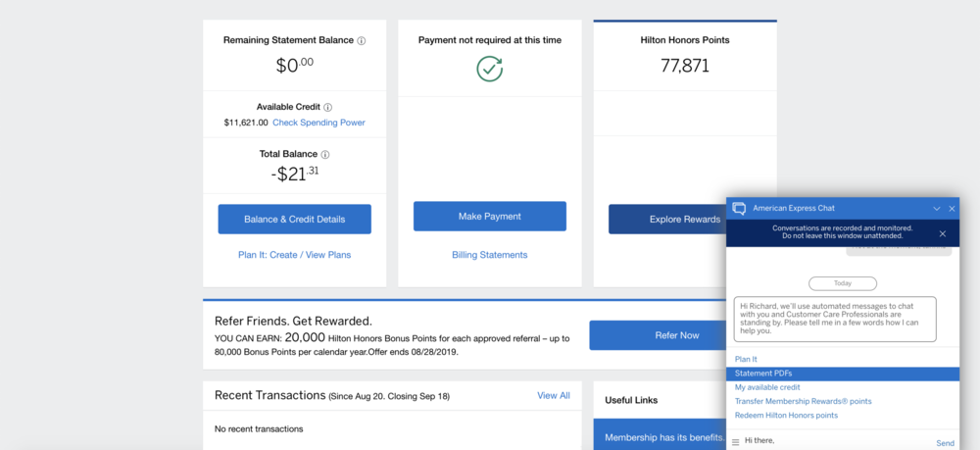This screenshot has width=980, height=450.
Task: Minimize chat using the header chevron
Action: (937, 209)
